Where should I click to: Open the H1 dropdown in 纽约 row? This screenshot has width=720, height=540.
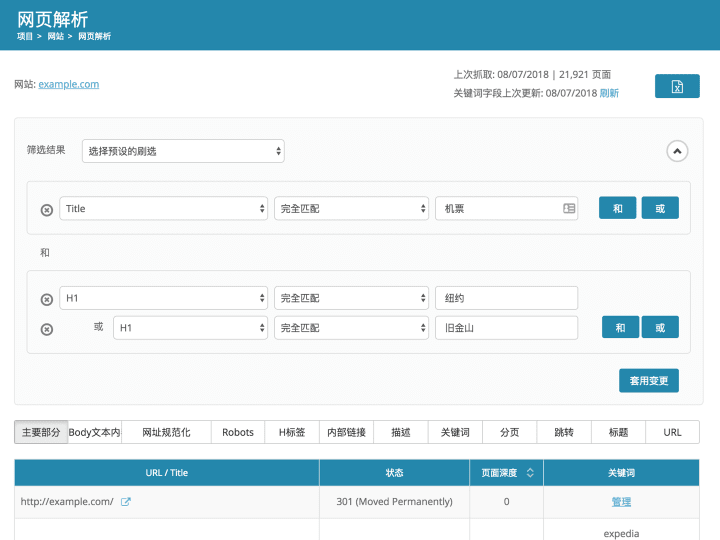(163, 298)
